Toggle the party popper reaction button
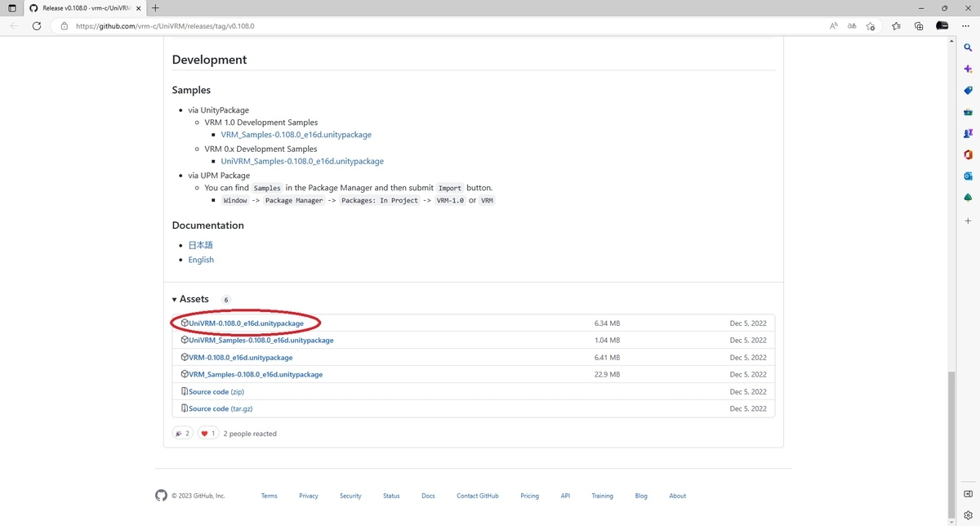 coord(183,434)
